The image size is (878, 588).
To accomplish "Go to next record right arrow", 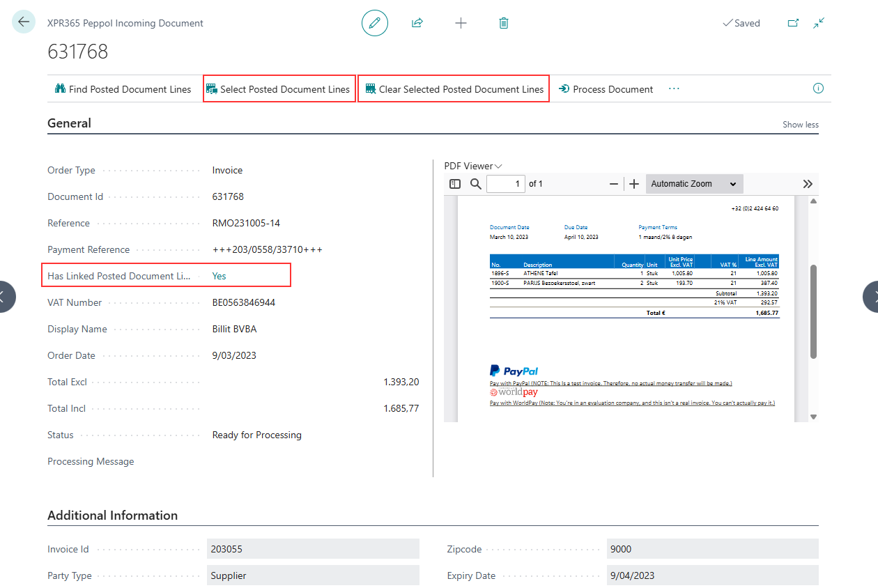I will click(x=872, y=296).
